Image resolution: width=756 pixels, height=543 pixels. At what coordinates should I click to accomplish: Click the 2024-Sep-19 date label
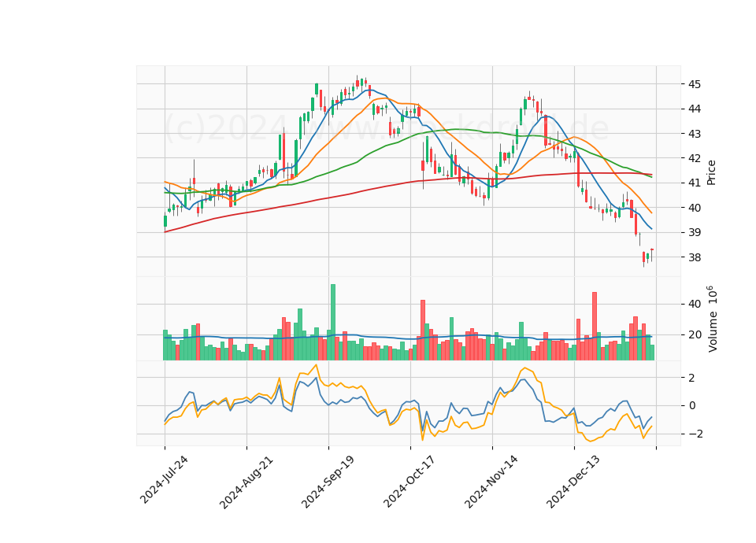(328, 482)
